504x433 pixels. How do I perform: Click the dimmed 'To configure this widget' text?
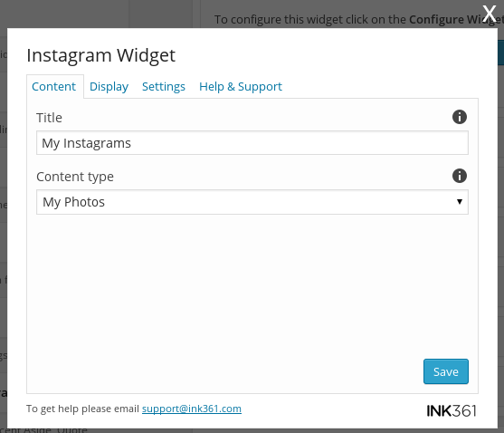[311, 20]
